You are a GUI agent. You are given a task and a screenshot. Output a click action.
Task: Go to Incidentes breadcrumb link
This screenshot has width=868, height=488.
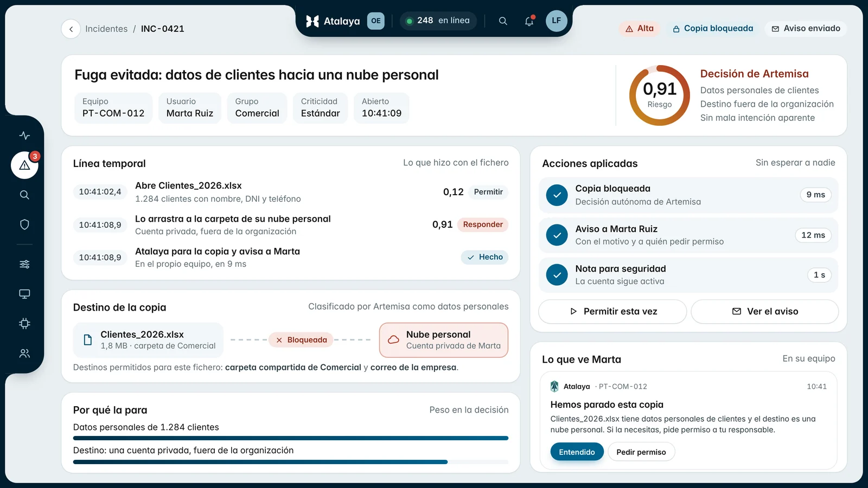point(106,29)
